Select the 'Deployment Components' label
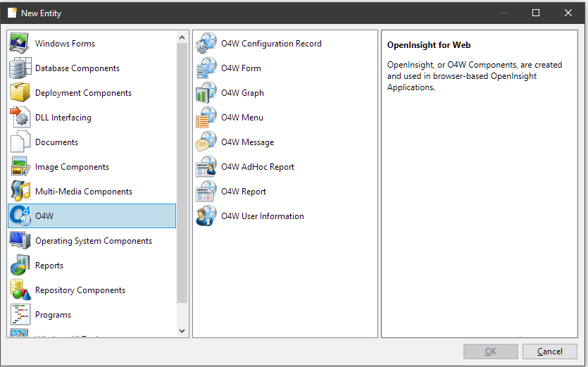The width and height of the screenshot is (588, 367). [x=83, y=93]
